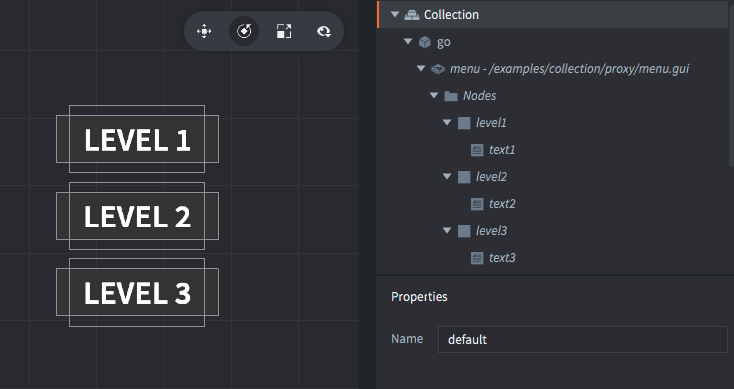
Task: Collapse the go game object
Action: point(408,42)
